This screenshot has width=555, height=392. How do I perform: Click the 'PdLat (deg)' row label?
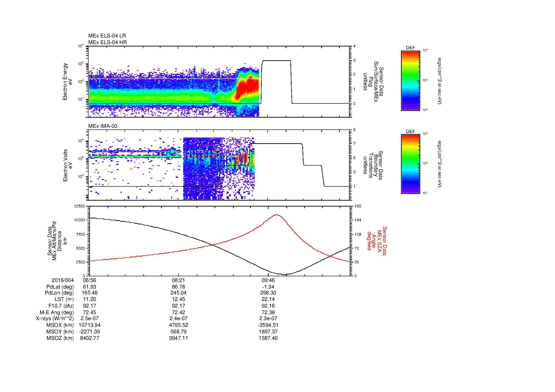click(x=60, y=287)
